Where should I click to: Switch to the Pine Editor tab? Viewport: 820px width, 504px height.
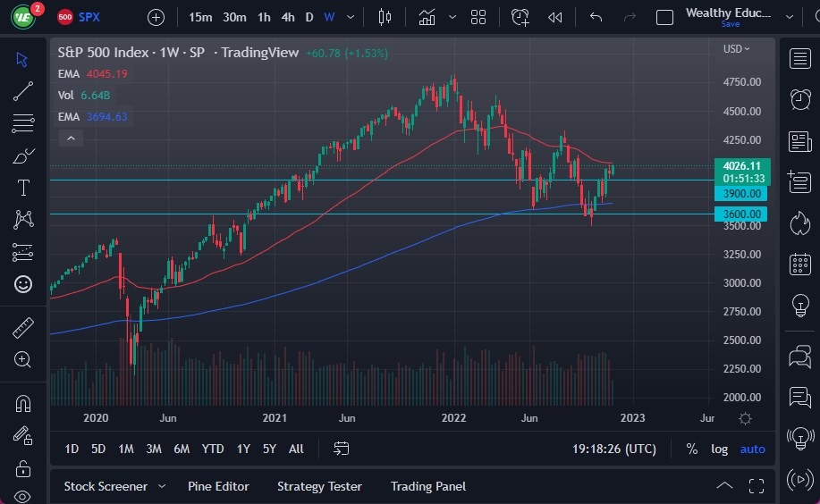click(x=218, y=486)
